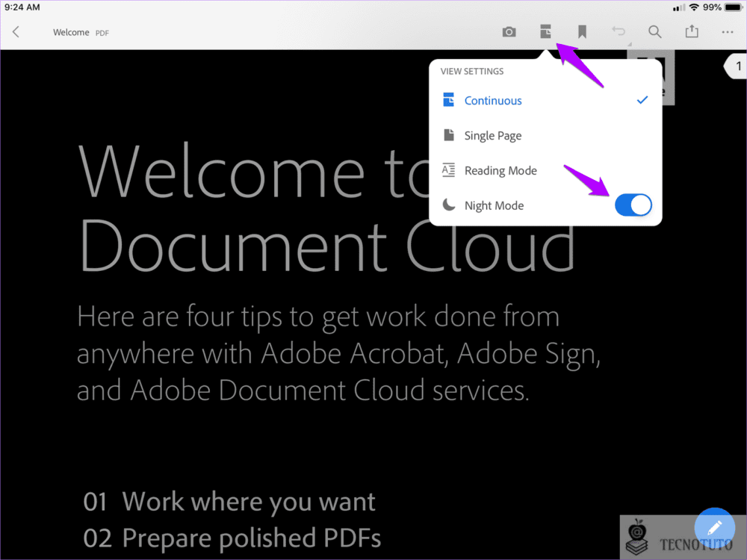This screenshot has width=747, height=560.
Task: Tap the view settings toolbar icon
Action: 545,31
